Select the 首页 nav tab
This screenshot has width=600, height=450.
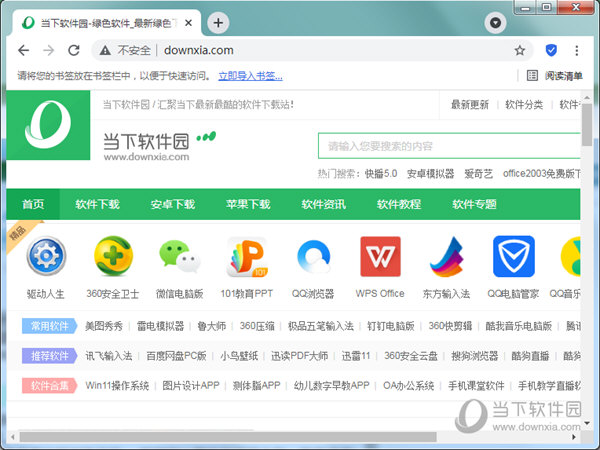pos(33,204)
